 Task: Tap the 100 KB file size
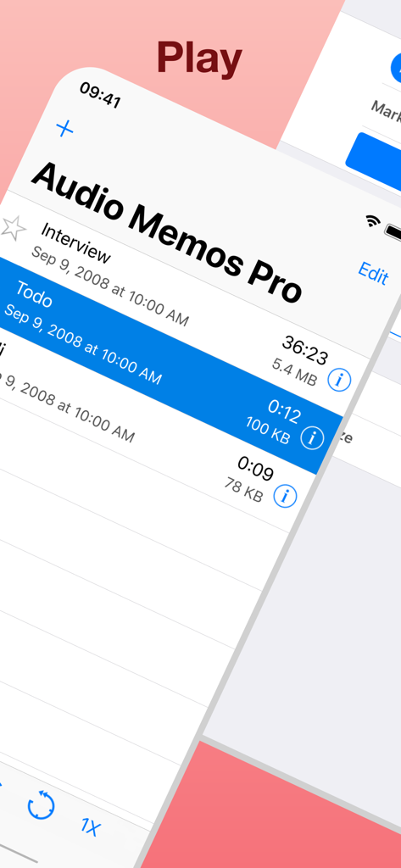coord(268,430)
